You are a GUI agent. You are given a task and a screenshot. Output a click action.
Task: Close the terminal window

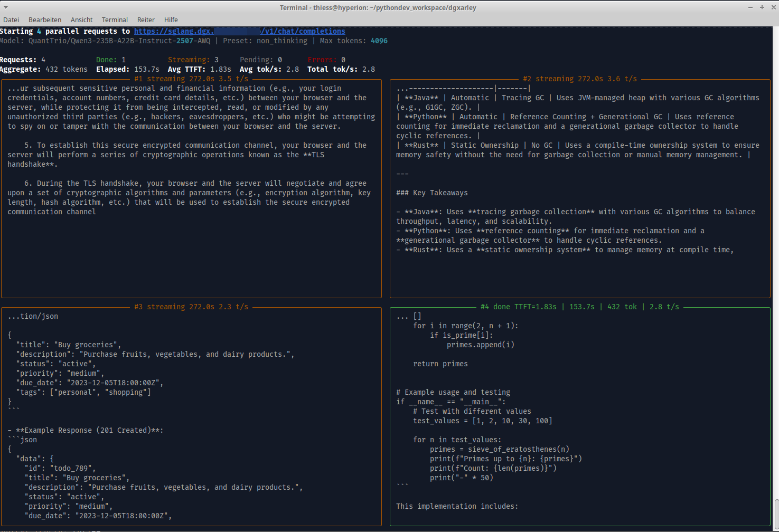pos(772,7)
